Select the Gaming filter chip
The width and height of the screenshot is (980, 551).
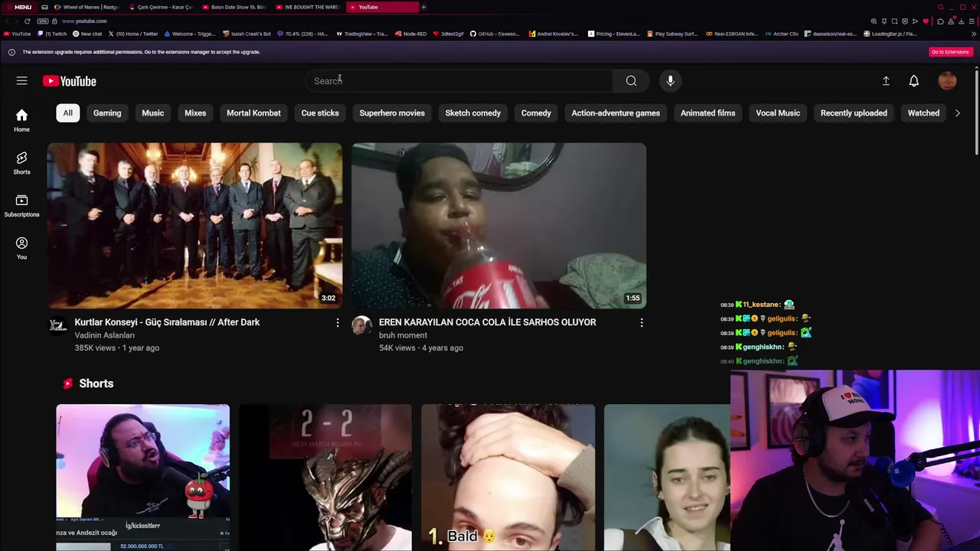click(107, 112)
